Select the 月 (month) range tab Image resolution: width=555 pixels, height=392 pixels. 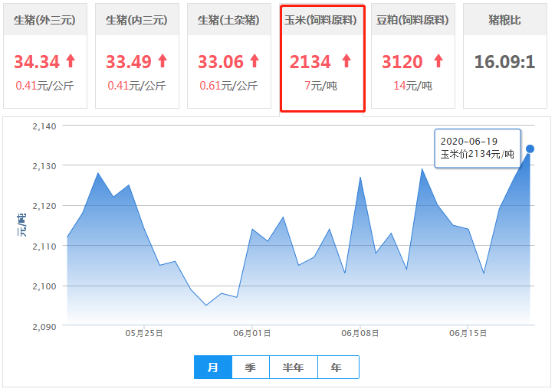pyautogui.click(x=213, y=367)
